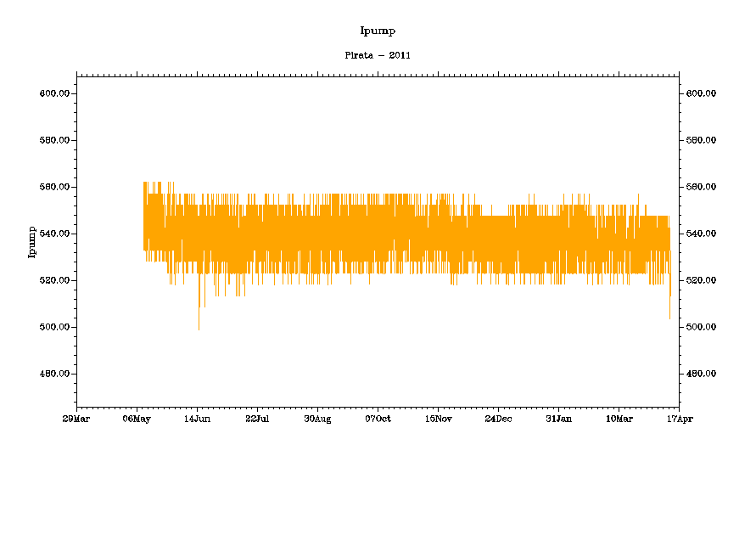Click the 14Jun x-axis label

[197, 419]
